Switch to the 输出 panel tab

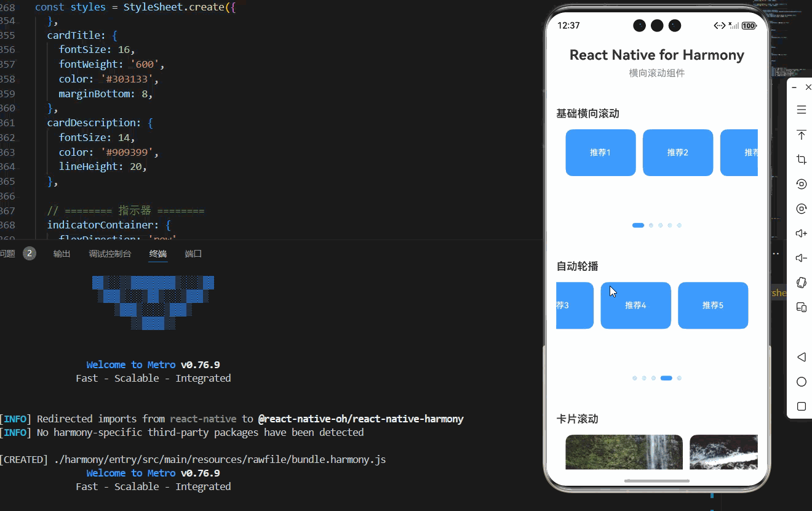pyautogui.click(x=62, y=254)
